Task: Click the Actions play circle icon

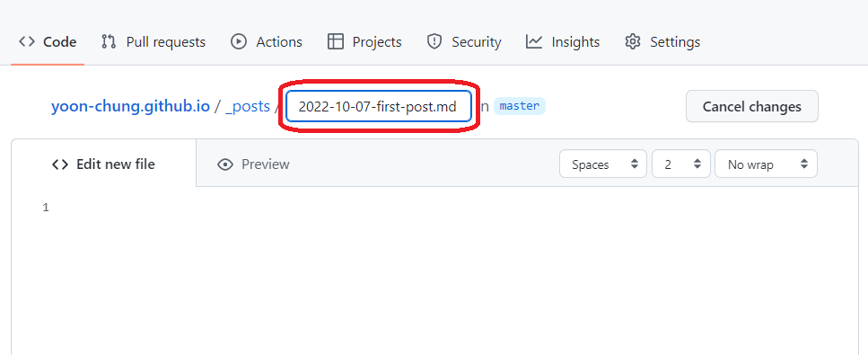Action: (239, 41)
